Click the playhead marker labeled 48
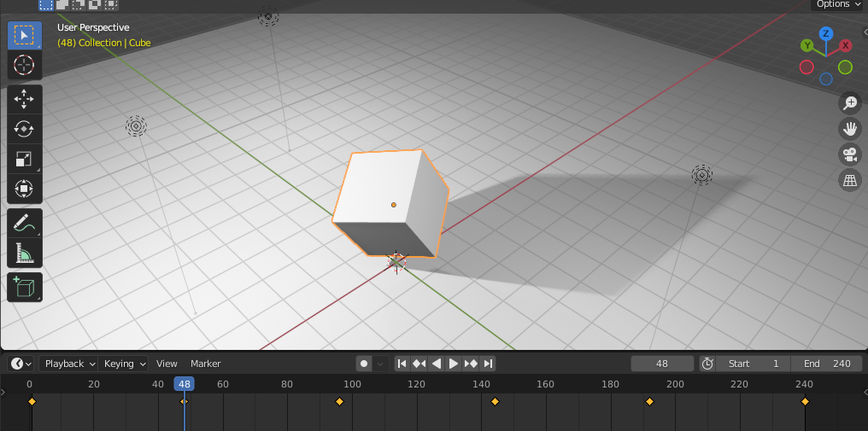 (185, 384)
